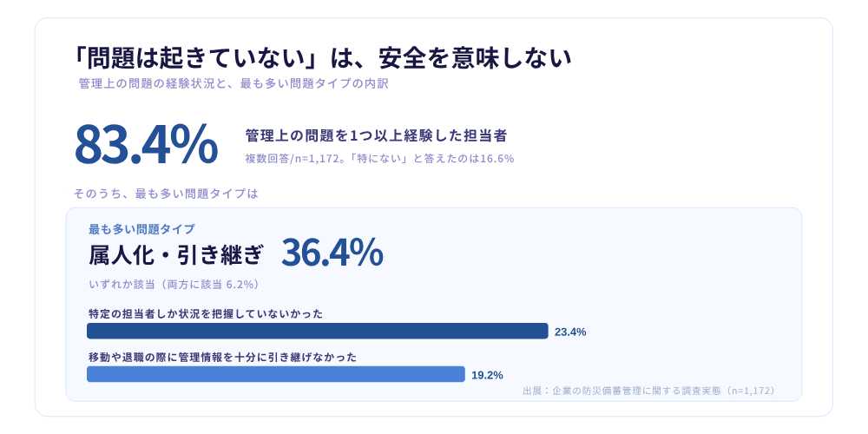Viewport: 868px width, 434px height.
Task: Click the note いずれか該当（両方に該当 6.2%）
Action: click(174, 285)
